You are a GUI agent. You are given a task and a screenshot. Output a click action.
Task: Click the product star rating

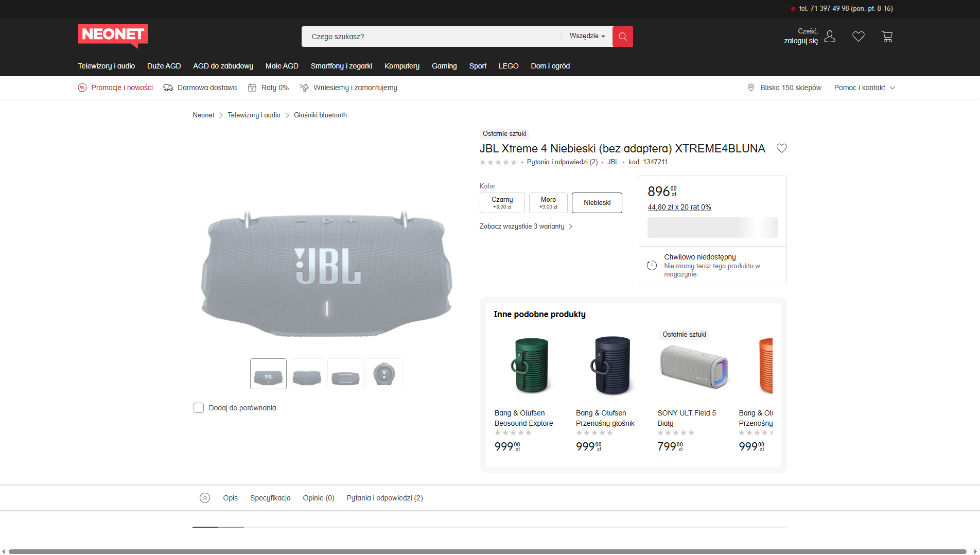pos(498,162)
